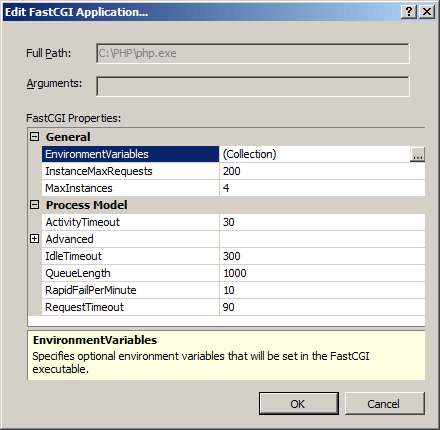Collapse the Process Model category
Screen dimensions: 440x430
click(35, 205)
